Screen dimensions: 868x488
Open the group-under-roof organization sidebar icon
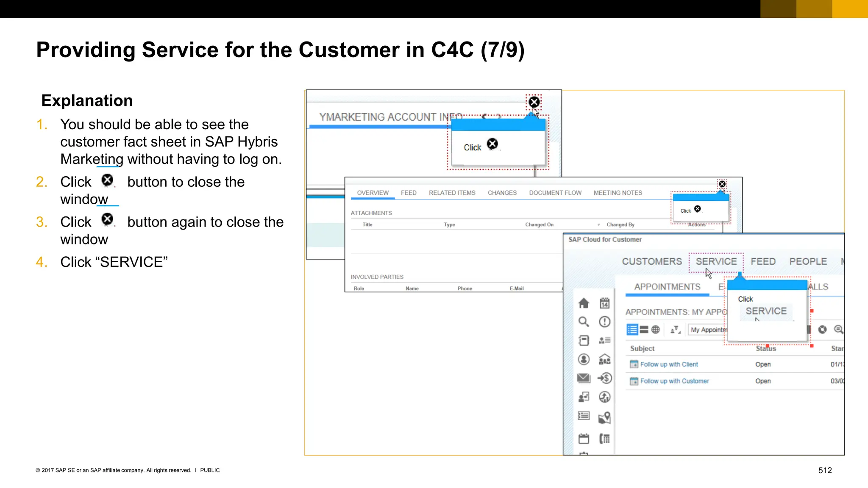(x=604, y=359)
